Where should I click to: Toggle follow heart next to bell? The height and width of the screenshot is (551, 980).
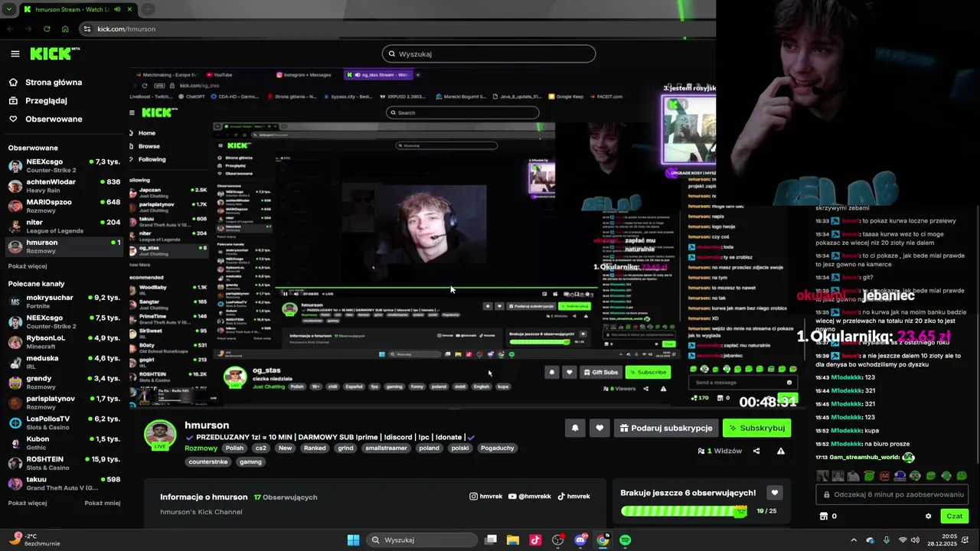[599, 428]
